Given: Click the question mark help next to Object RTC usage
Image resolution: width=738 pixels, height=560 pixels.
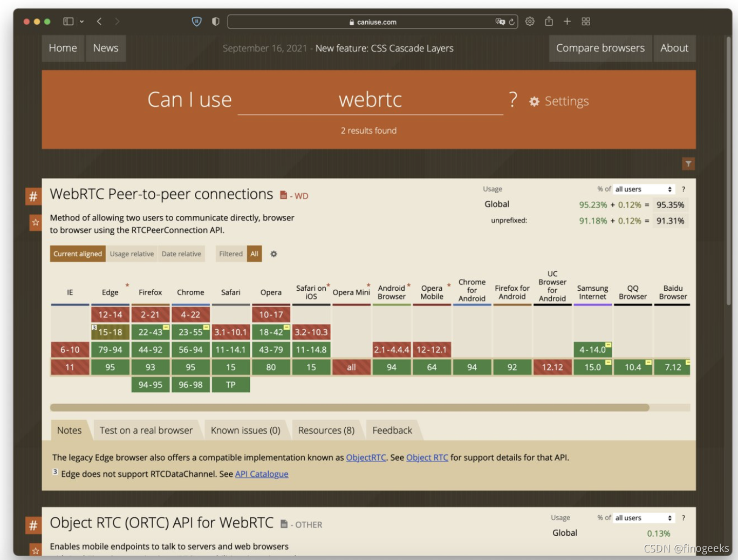Looking at the screenshot, I should click(684, 518).
